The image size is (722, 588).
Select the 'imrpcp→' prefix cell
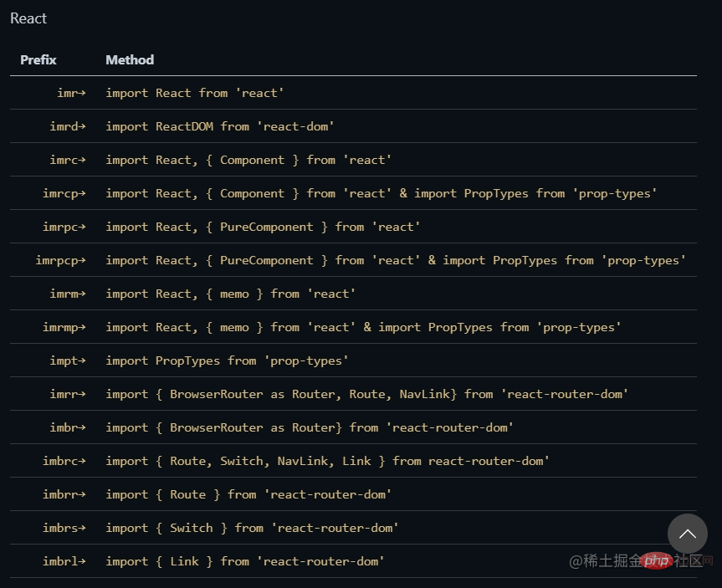coord(61,261)
